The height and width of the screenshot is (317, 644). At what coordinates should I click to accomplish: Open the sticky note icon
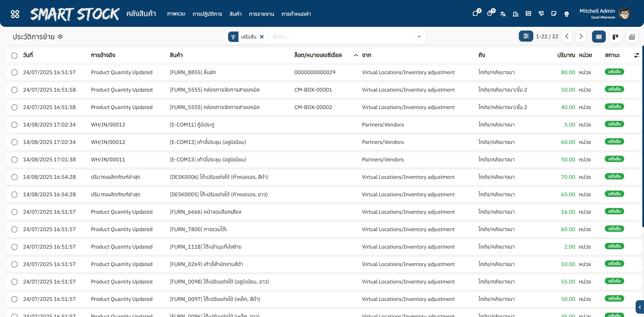(x=554, y=14)
